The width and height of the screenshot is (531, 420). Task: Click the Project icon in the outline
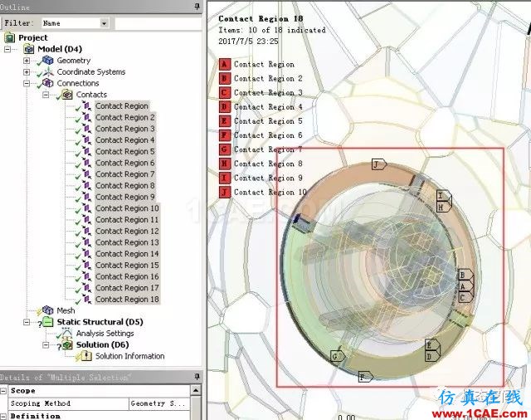[x=9, y=37]
